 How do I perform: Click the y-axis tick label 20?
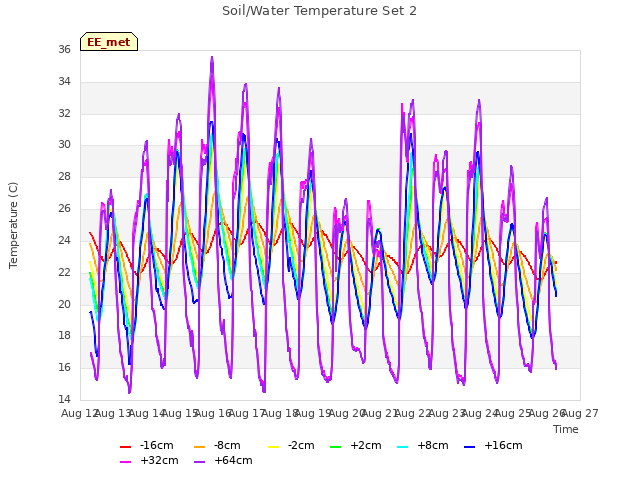tap(64, 304)
